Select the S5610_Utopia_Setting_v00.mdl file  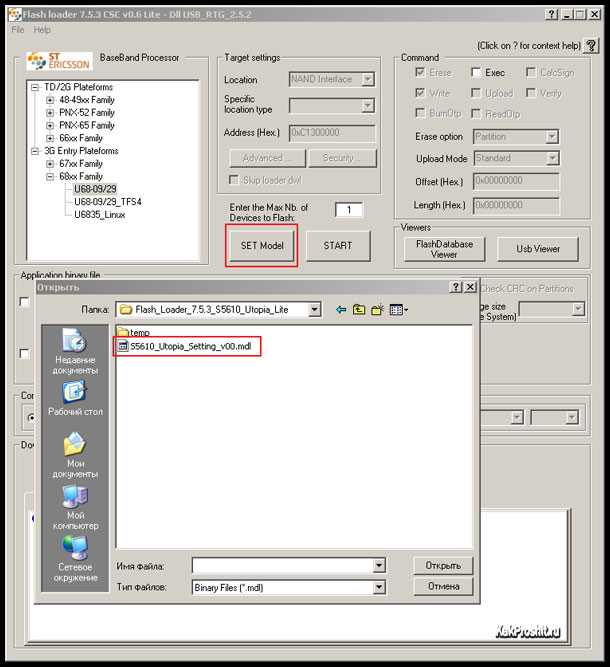pos(190,345)
